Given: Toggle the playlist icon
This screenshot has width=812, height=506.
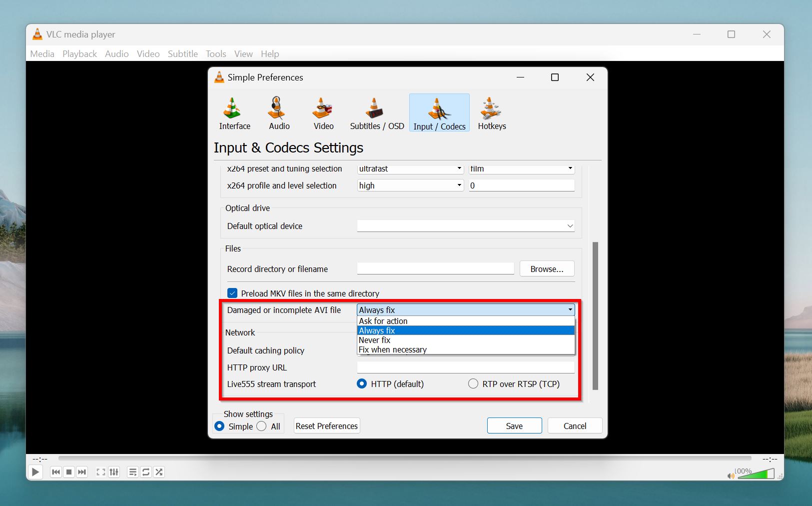Looking at the screenshot, I should pyautogui.click(x=133, y=472).
